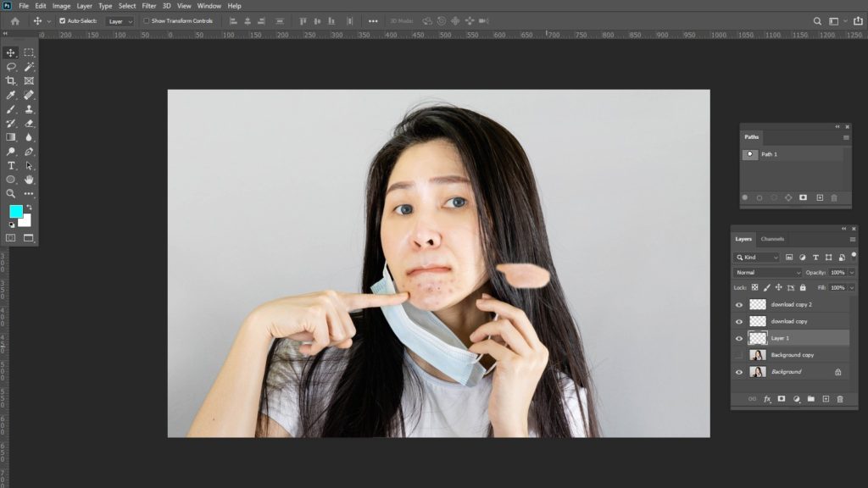Click the cyan foreground color swatch
Image resolution: width=868 pixels, height=488 pixels.
point(15,211)
